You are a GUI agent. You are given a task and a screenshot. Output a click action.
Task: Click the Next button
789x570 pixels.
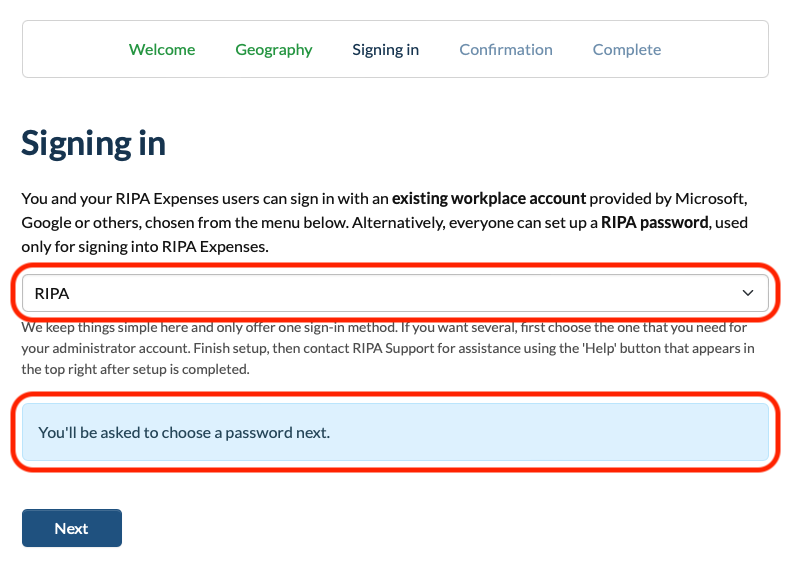click(72, 528)
